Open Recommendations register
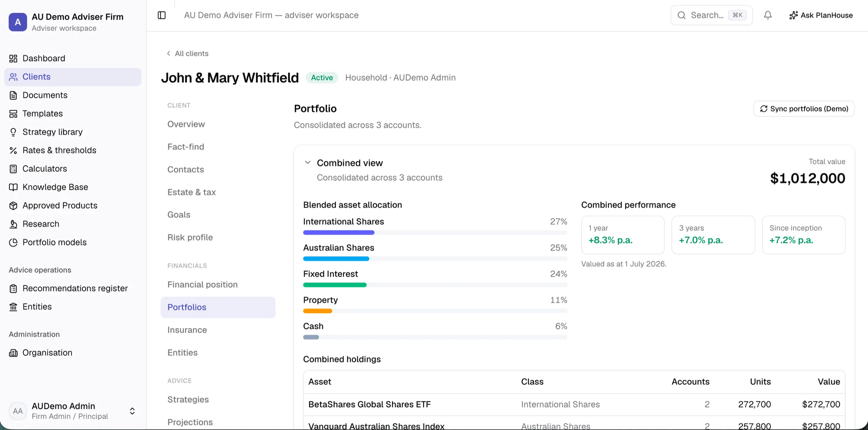Image resolution: width=868 pixels, height=430 pixels. (73, 288)
